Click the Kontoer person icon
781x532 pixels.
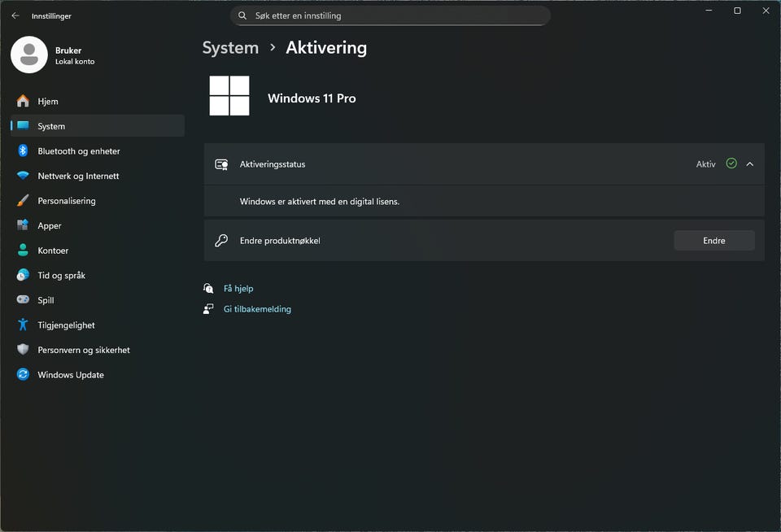23,250
